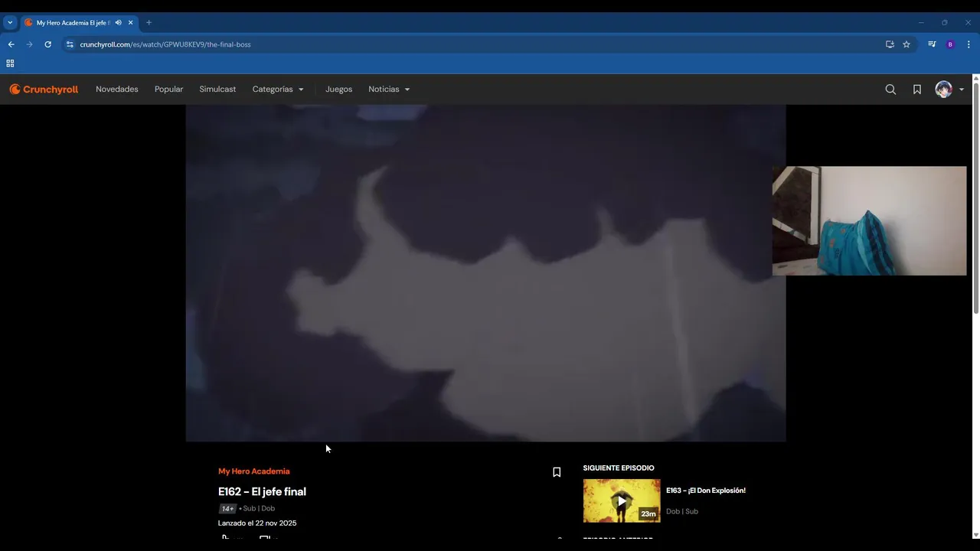Click the picture-in-picture webcam overlay

[869, 220]
